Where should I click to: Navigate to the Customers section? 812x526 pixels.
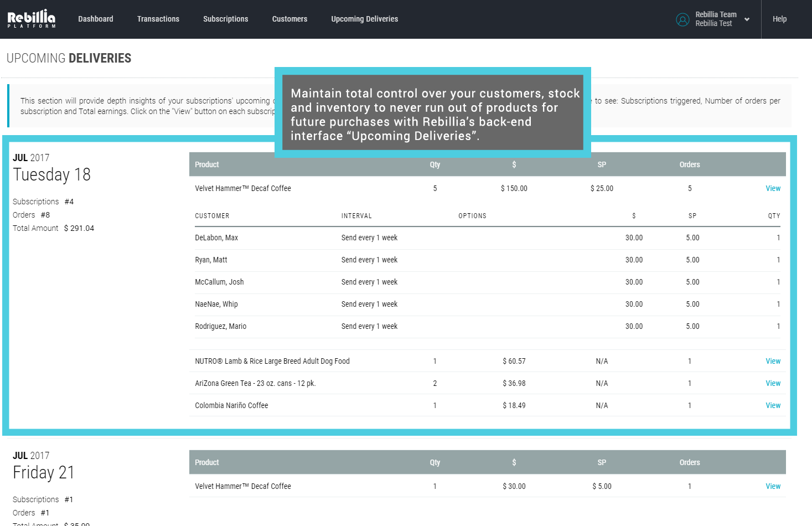coord(289,19)
